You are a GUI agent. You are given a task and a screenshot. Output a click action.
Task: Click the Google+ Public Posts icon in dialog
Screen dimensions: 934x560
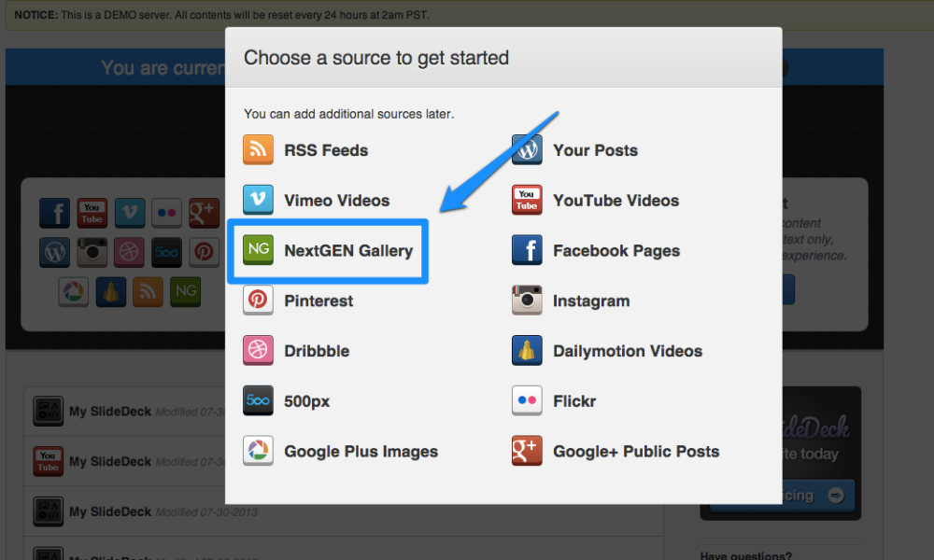click(527, 451)
